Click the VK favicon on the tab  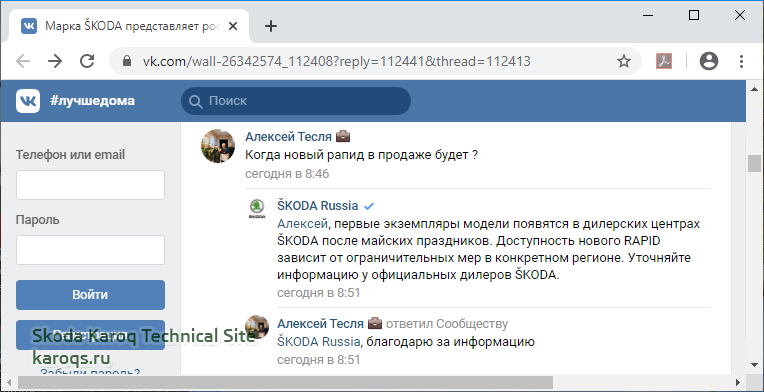tap(29, 26)
